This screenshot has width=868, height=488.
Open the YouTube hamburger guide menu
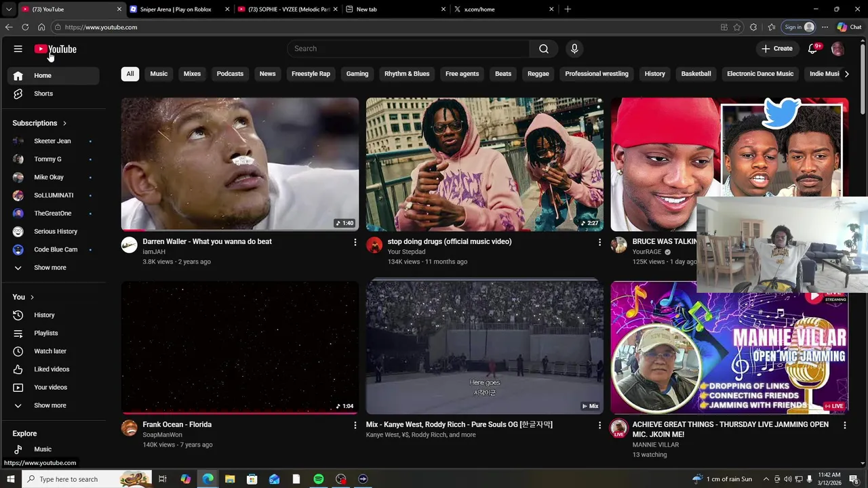tap(18, 49)
